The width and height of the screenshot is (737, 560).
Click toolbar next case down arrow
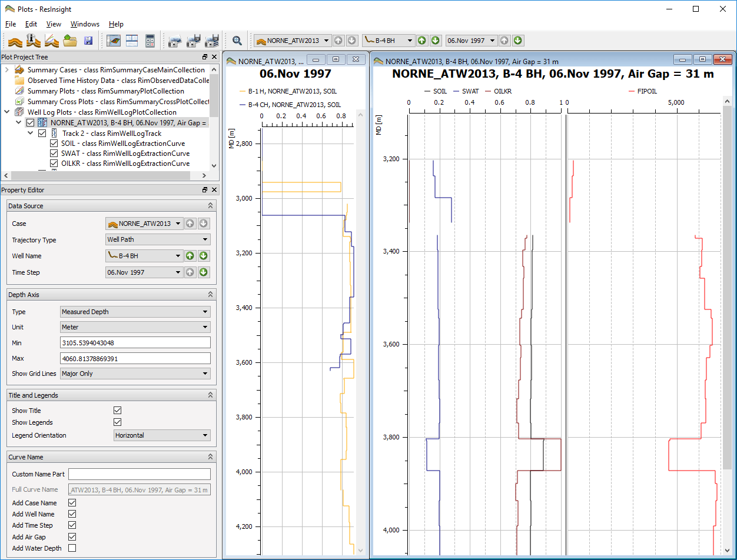[x=351, y=41]
